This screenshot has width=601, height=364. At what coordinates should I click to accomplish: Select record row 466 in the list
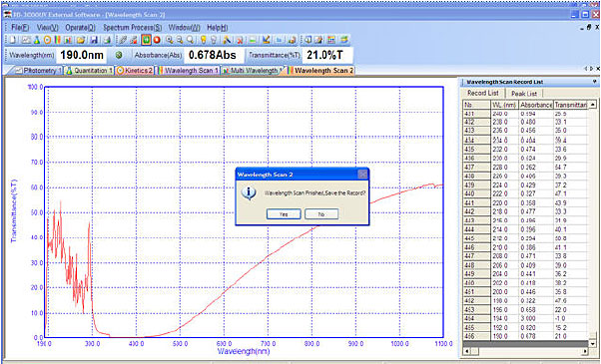pyautogui.click(x=525, y=336)
